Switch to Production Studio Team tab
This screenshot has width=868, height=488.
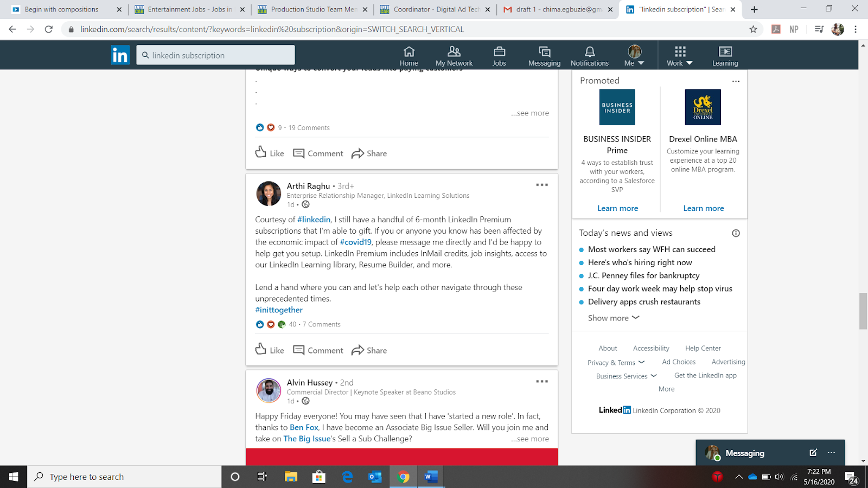click(x=313, y=9)
